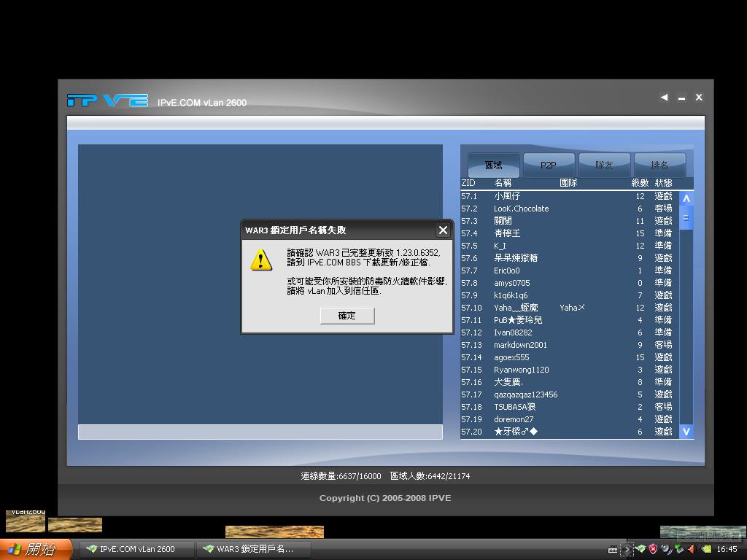Click the message input bar below the chat area

[260, 432]
